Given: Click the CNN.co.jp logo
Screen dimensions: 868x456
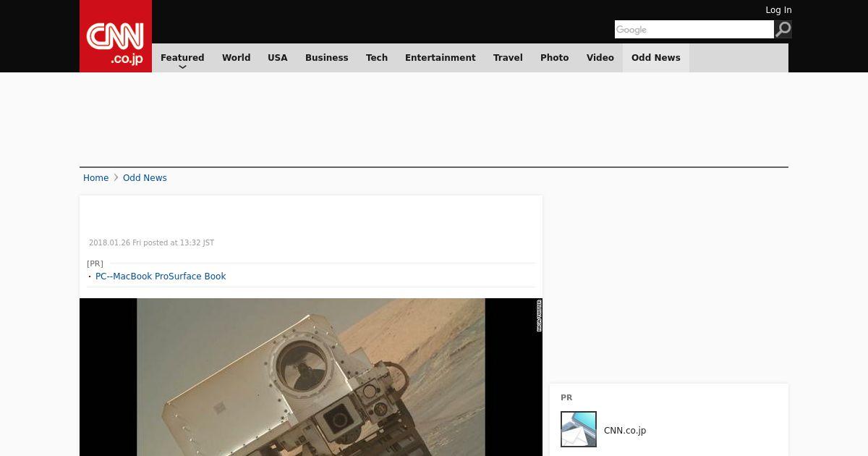Looking at the screenshot, I should click(x=116, y=36).
